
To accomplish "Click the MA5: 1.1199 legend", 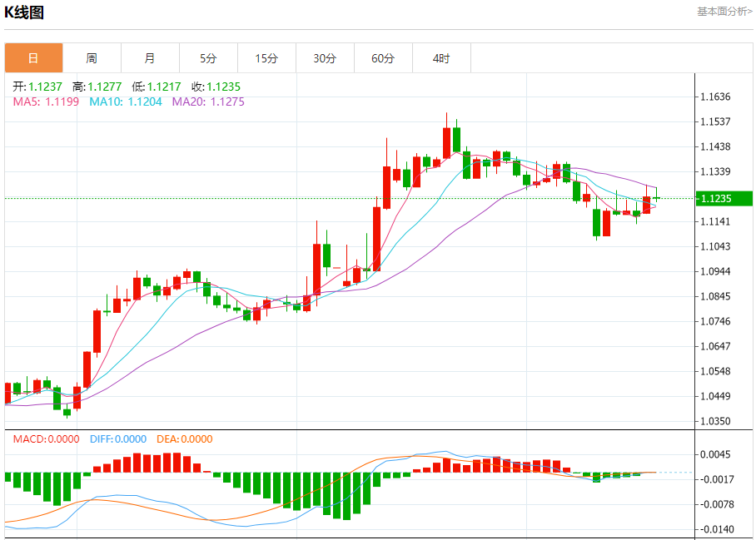I will (x=46, y=102).
